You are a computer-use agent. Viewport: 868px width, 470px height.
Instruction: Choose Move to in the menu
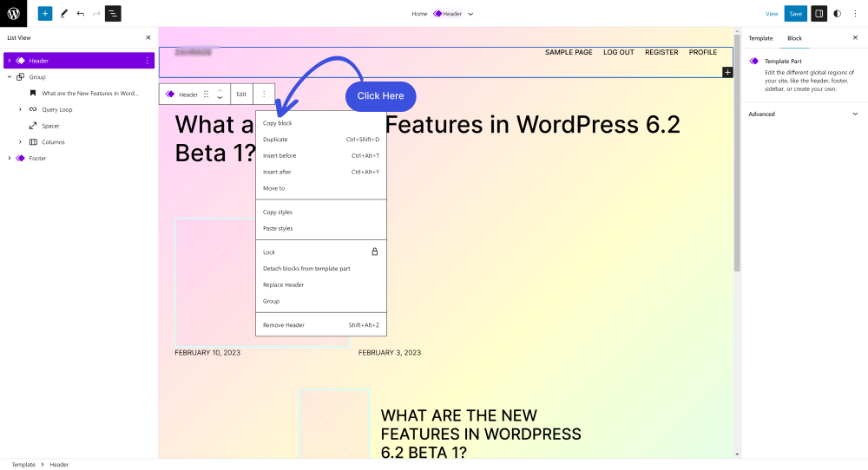click(x=321, y=188)
